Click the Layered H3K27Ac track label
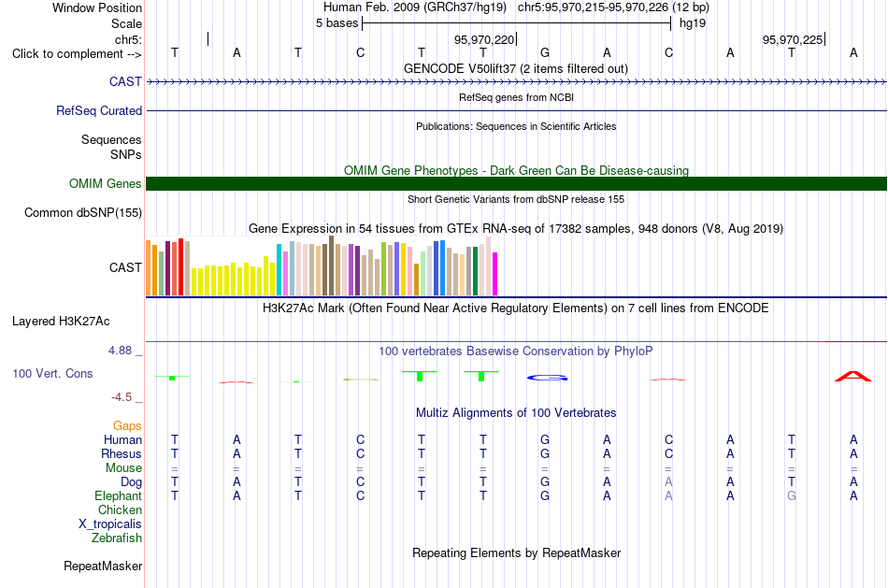 pos(61,322)
